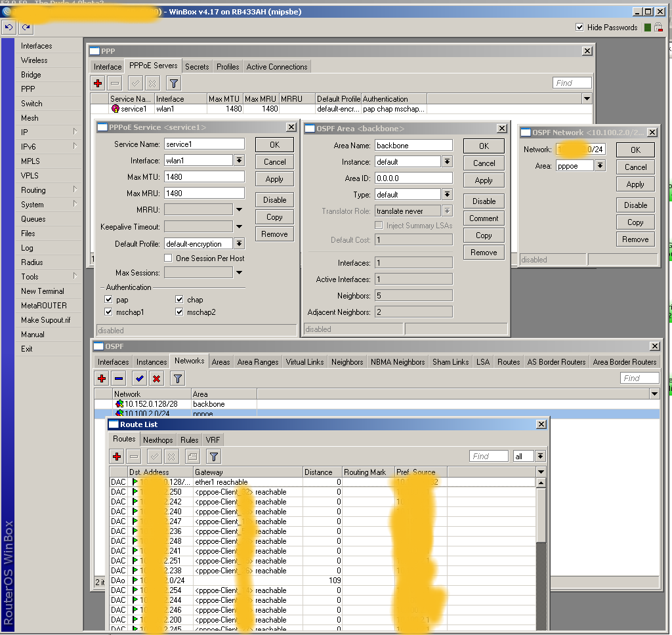Expand the Default Profile dropdown

pyautogui.click(x=239, y=244)
